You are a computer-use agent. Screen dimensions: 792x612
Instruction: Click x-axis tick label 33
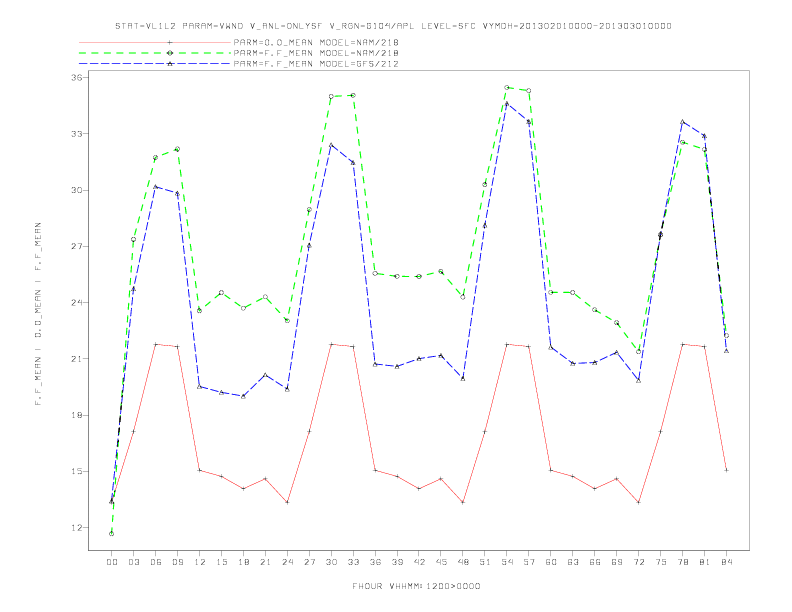click(354, 562)
